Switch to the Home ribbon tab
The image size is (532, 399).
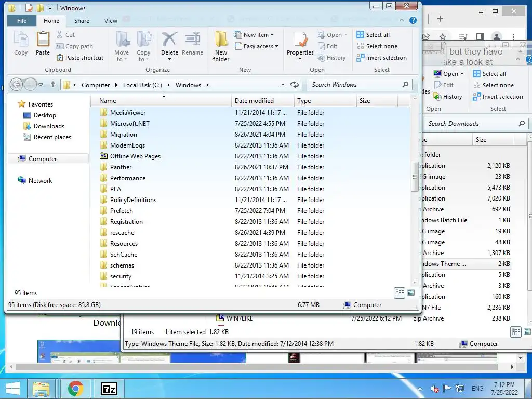click(x=51, y=21)
